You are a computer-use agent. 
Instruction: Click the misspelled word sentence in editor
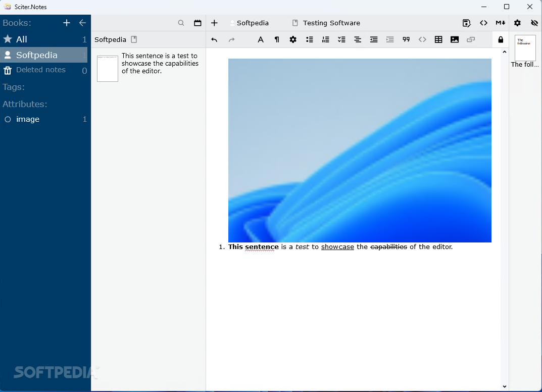[262, 247]
